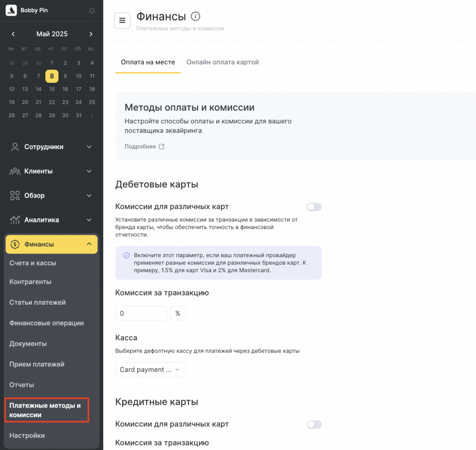The image size is (476, 450).
Task: Enable credit cards Комиссии для различных карт toggle
Action: 314,424
